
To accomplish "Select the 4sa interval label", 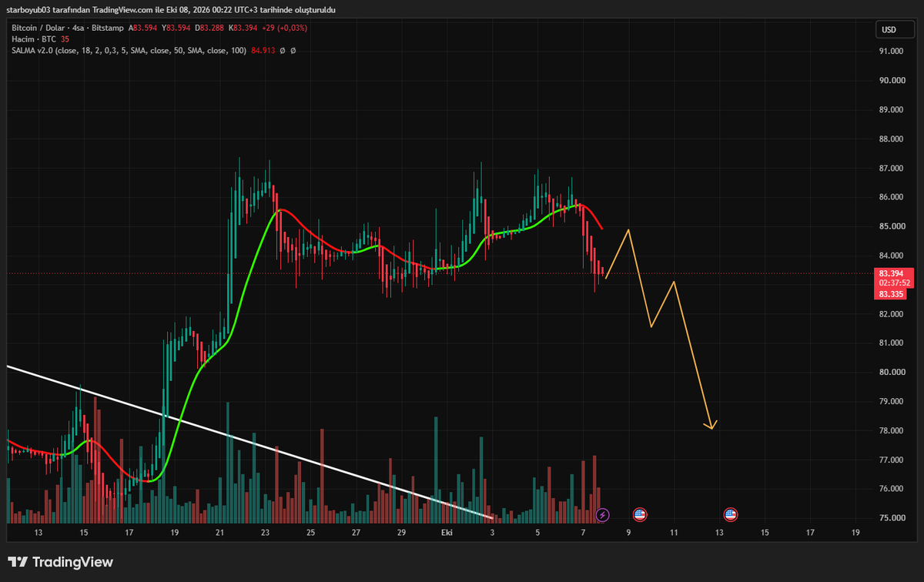I will (x=79, y=28).
